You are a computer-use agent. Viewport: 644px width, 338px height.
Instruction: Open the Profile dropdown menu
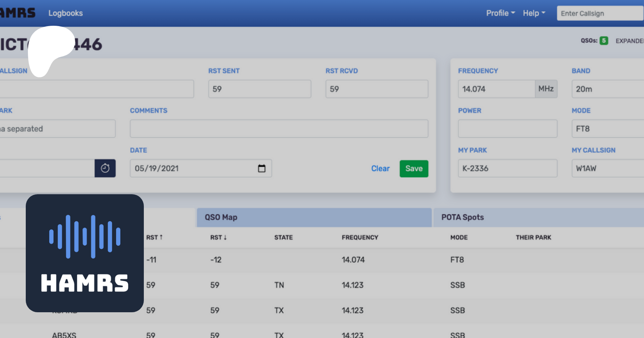point(500,13)
